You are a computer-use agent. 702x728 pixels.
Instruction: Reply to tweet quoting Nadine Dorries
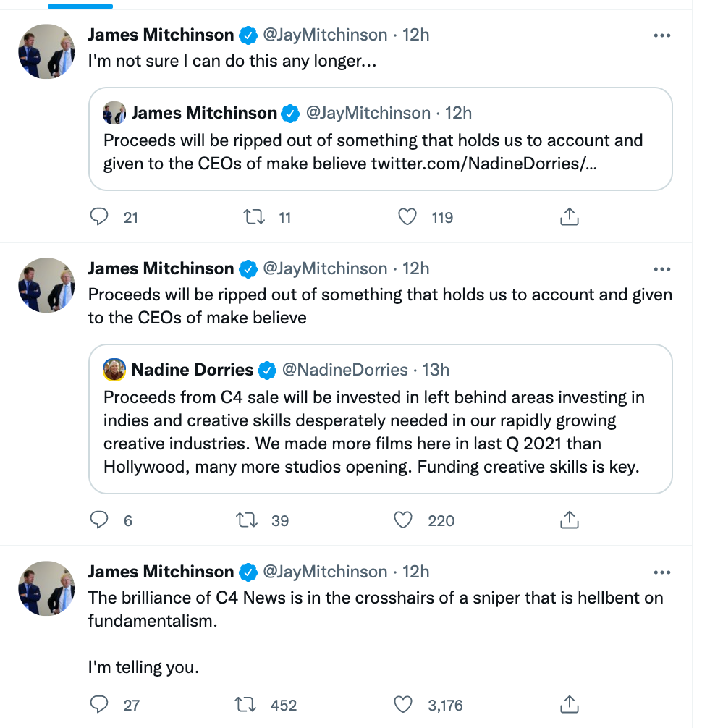[x=99, y=520]
